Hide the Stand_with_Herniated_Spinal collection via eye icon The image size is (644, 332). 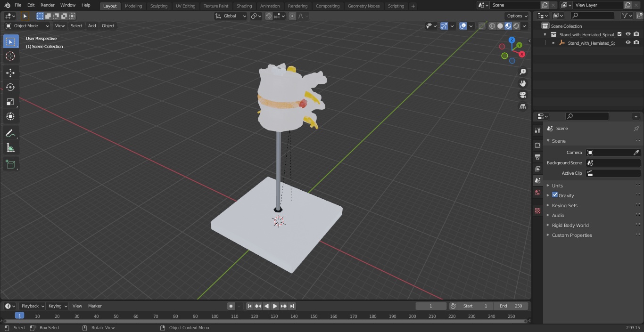(x=628, y=34)
